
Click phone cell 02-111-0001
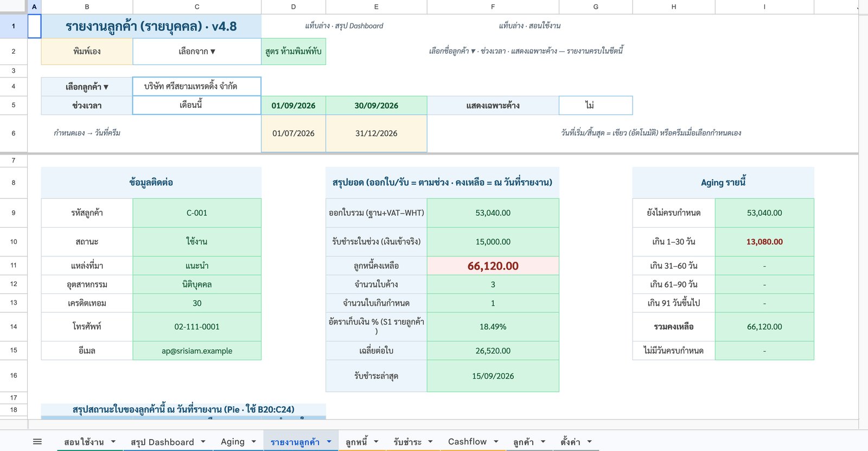(197, 327)
